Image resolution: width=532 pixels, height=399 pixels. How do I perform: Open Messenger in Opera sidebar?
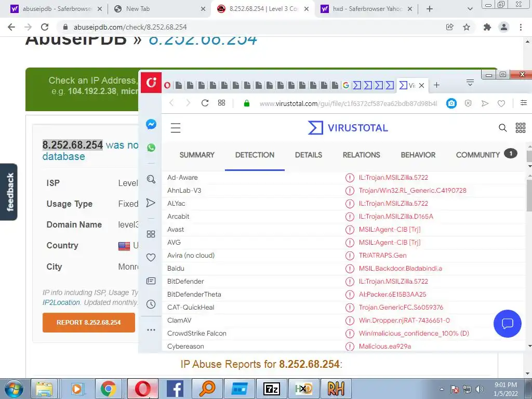pos(151,124)
